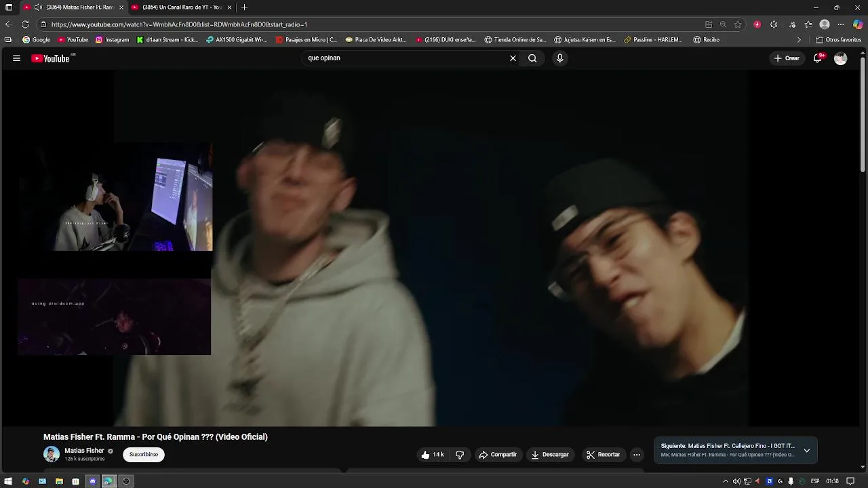Open the YouTube guide hamburger menu
This screenshot has width=868, height=488.
coord(16,58)
